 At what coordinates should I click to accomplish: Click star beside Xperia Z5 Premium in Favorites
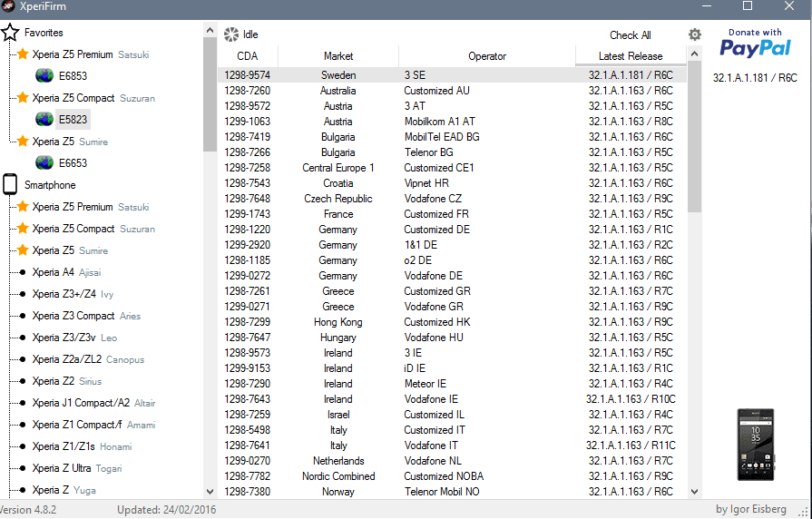pos(23,54)
